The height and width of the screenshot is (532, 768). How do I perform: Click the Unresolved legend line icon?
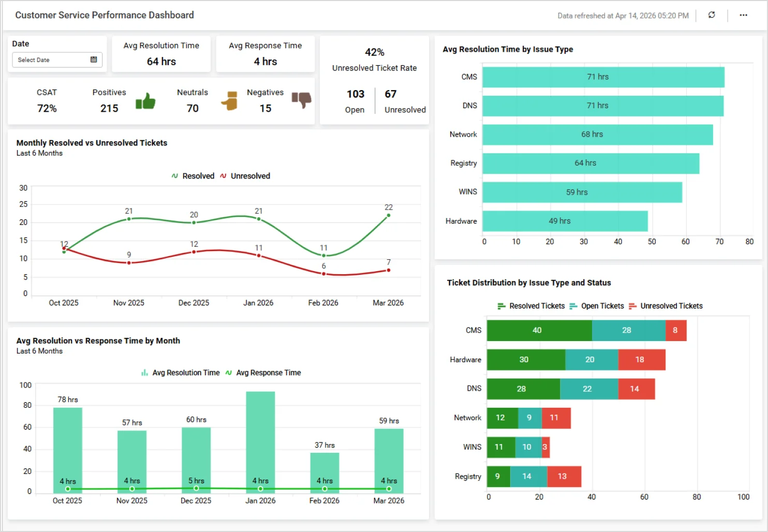click(x=223, y=176)
